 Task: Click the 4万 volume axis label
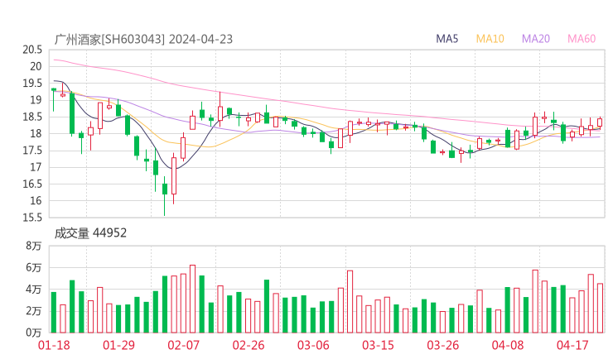click(x=34, y=290)
